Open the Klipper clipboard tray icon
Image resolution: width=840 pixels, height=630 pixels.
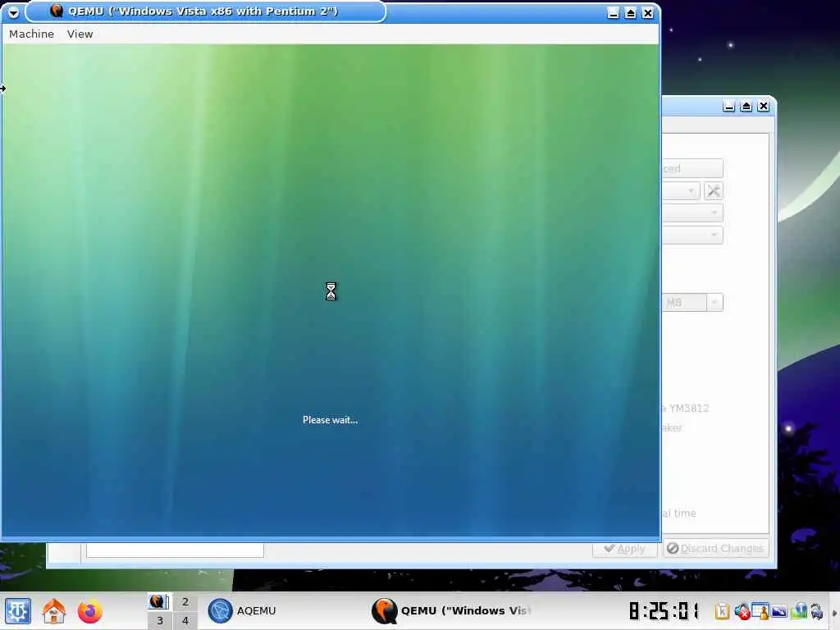pyautogui.click(x=722, y=611)
